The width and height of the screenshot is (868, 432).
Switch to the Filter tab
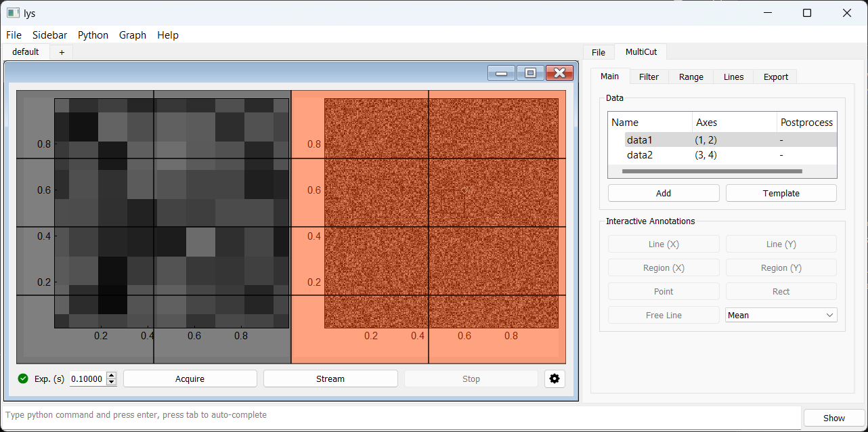(x=649, y=77)
